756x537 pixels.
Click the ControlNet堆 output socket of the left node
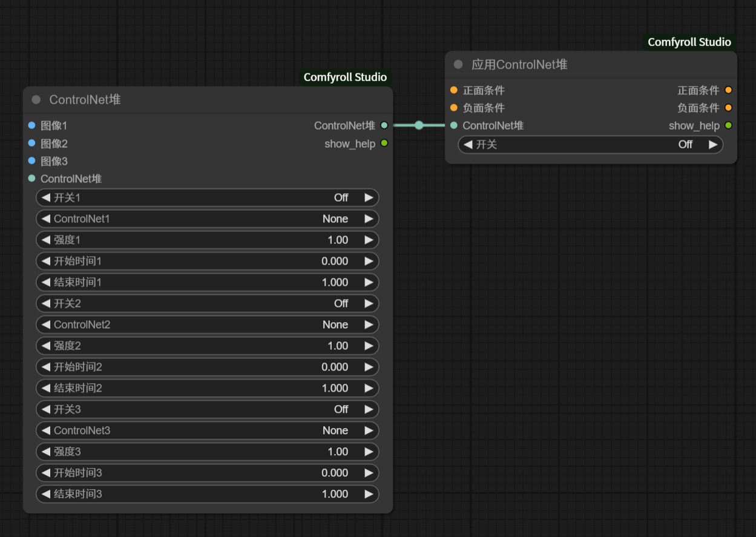point(384,125)
